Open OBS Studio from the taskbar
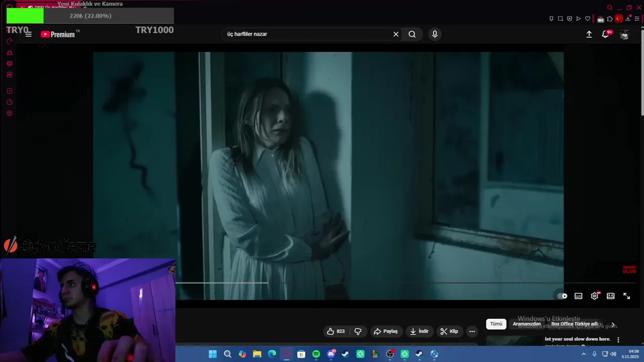The image size is (644, 362). (x=390, y=354)
